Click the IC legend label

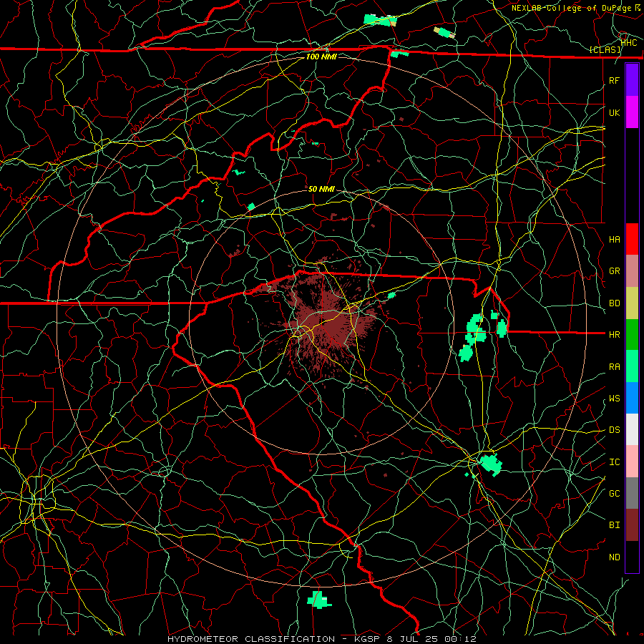614,462
